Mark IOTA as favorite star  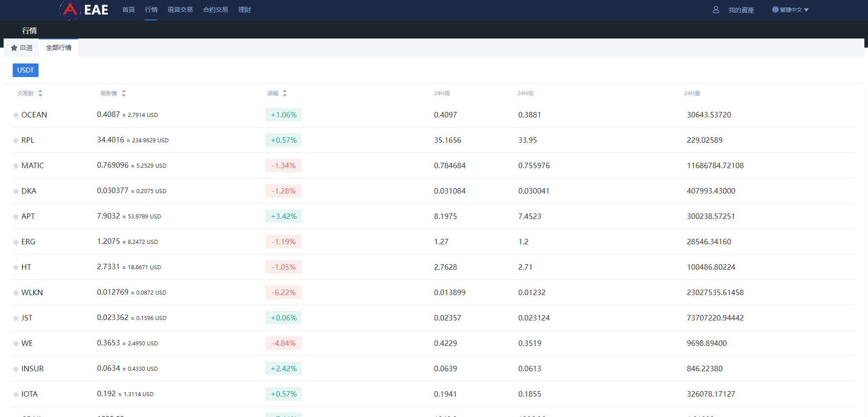16,394
